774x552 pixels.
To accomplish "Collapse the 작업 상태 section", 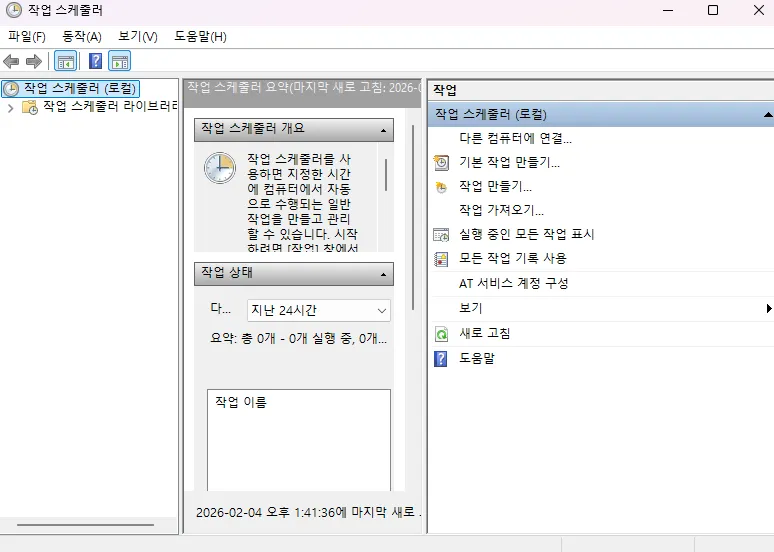I will click(x=384, y=275).
